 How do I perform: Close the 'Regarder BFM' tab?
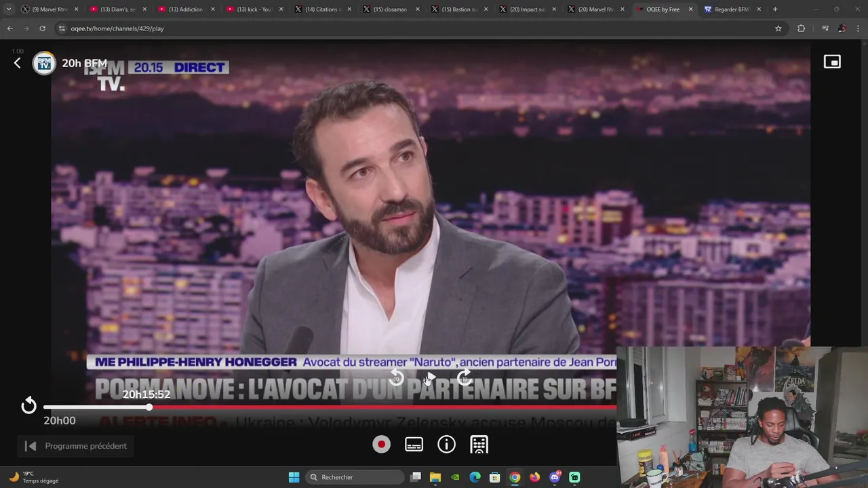(x=758, y=9)
